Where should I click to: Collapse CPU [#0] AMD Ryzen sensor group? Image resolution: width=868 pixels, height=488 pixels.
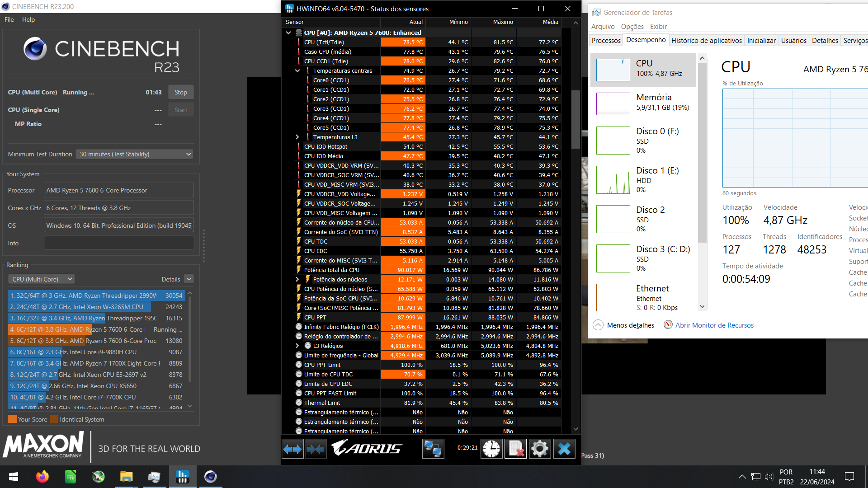pos(288,33)
